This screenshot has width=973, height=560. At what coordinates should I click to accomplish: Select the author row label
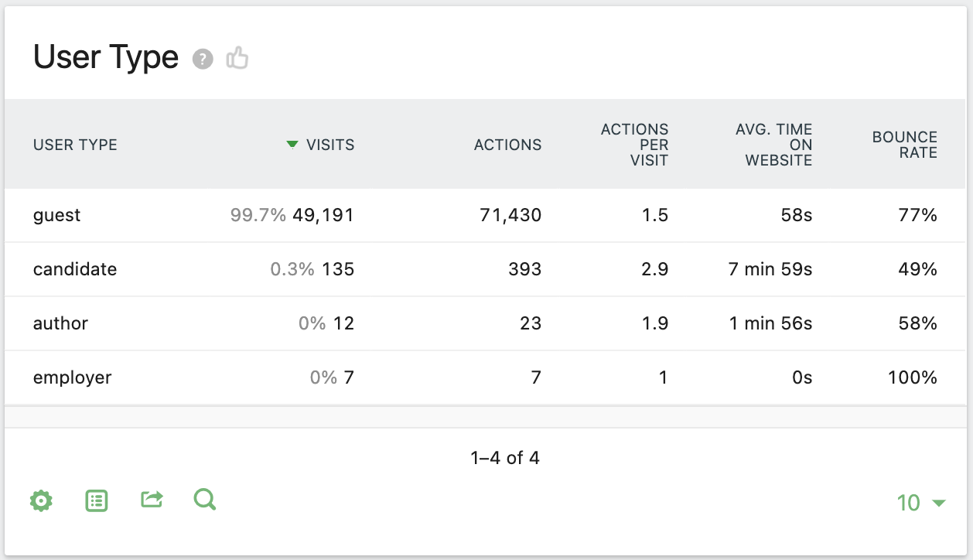point(60,323)
